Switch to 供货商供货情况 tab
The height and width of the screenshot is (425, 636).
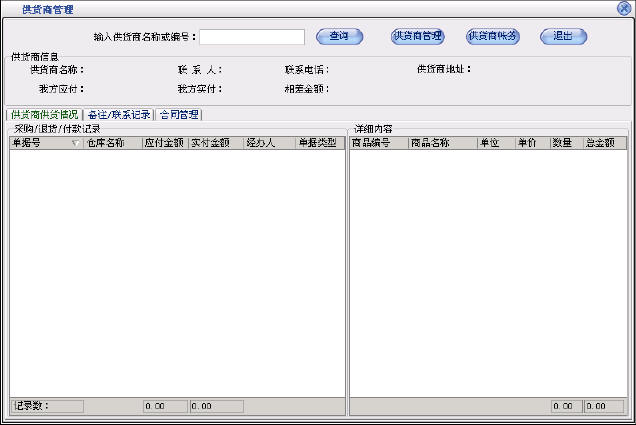click(x=44, y=115)
